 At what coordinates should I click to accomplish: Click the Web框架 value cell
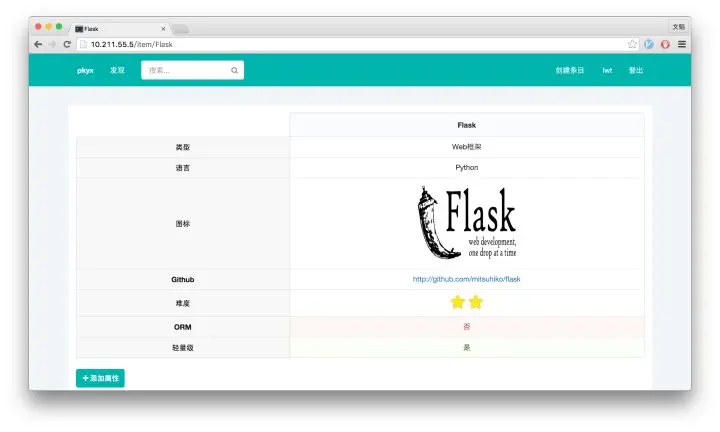[467, 147]
